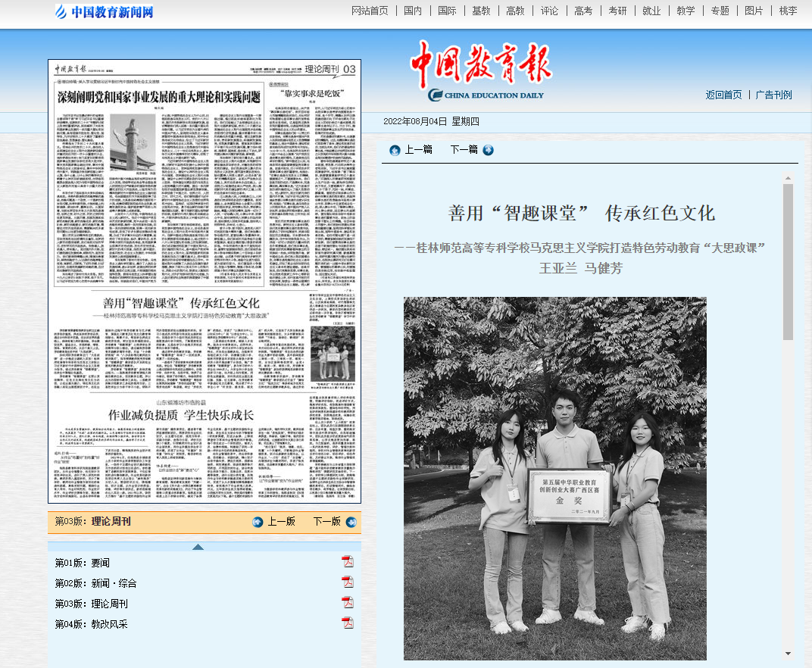Click the 下一篇 text link
Image resolution: width=812 pixels, height=668 pixels.
tap(464, 150)
